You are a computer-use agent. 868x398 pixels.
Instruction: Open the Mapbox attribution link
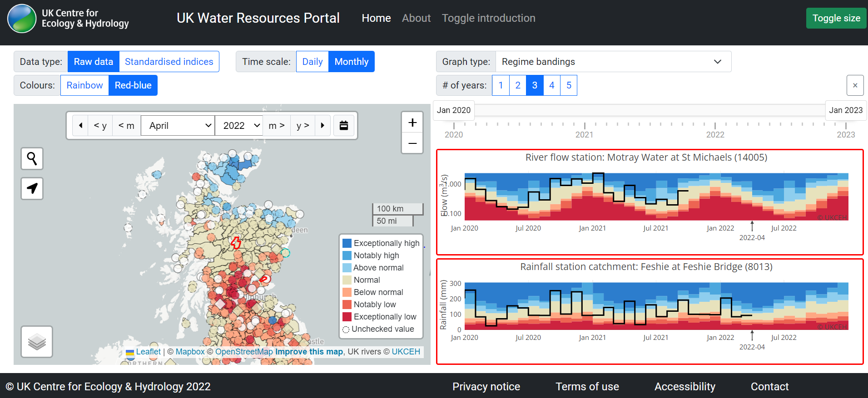190,352
